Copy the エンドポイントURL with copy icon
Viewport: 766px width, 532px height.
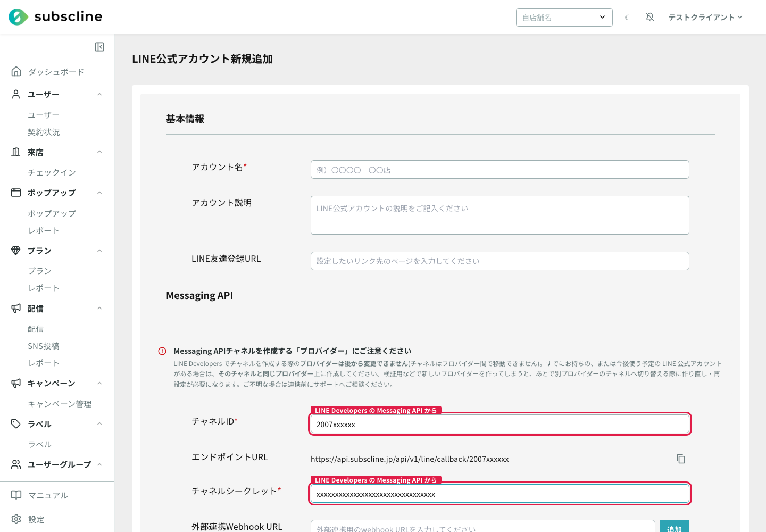click(x=681, y=459)
